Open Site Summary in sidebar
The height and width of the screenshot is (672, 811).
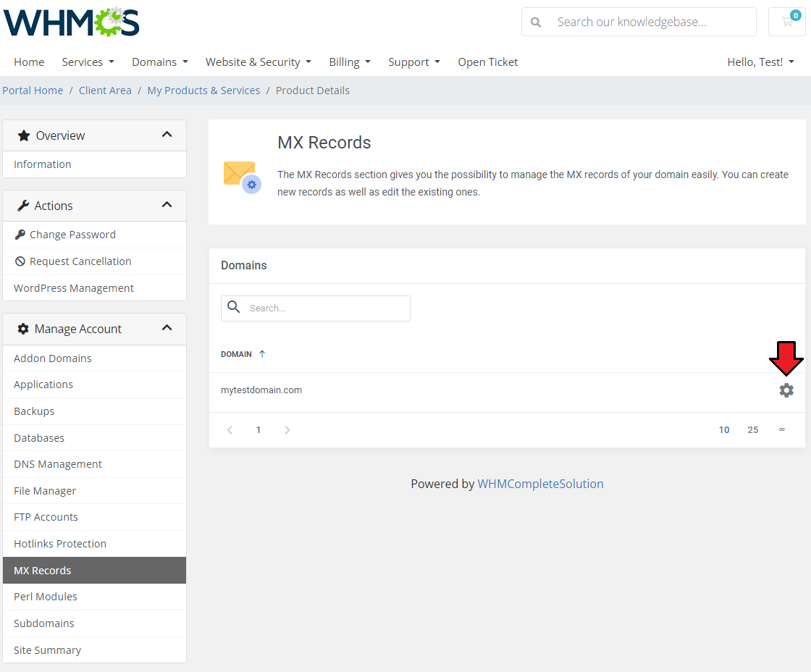coord(95,650)
